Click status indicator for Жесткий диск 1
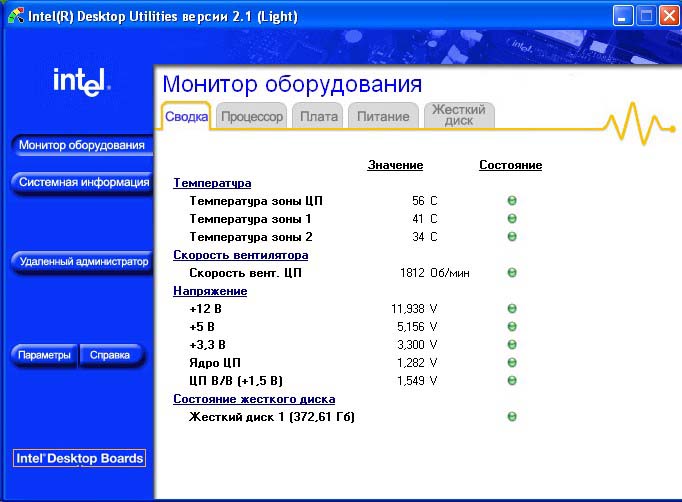The width and height of the screenshot is (682, 502). [x=512, y=417]
